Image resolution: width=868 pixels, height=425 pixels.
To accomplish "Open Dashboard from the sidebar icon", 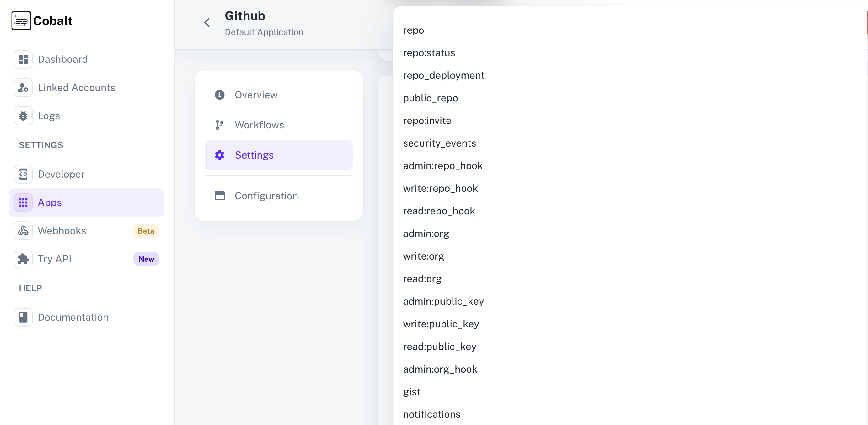I will (23, 59).
